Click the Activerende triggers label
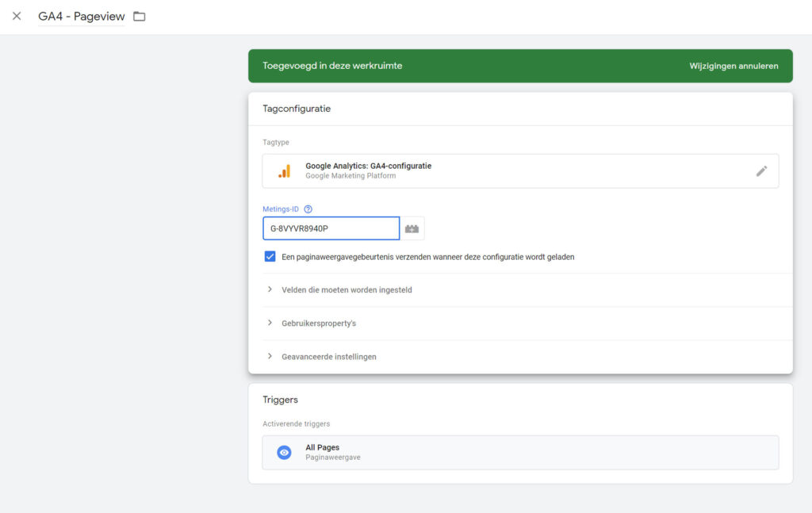The width and height of the screenshot is (812, 513). [297, 424]
